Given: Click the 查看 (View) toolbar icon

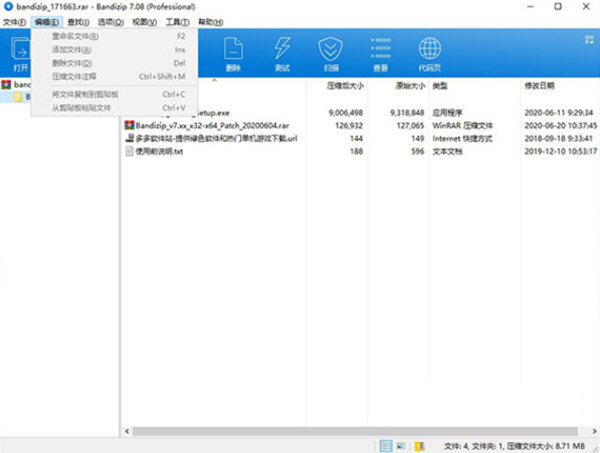Looking at the screenshot, I should click(x=381, y=53).
